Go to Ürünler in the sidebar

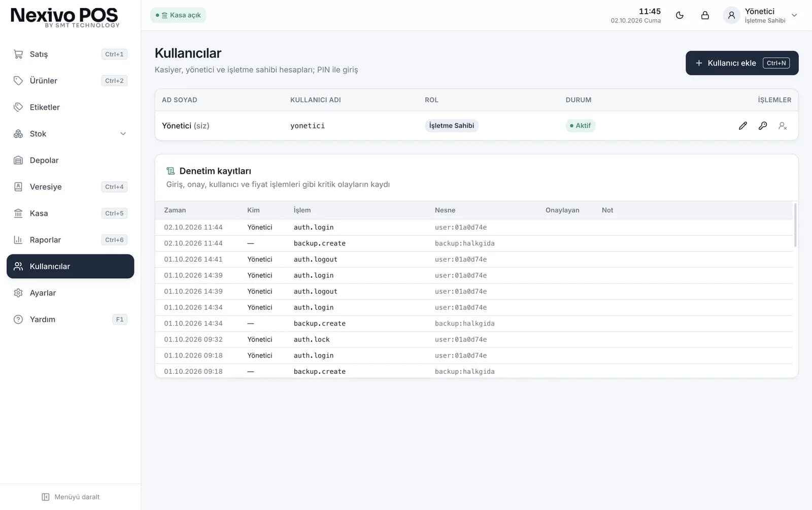[x=70, y=81]
